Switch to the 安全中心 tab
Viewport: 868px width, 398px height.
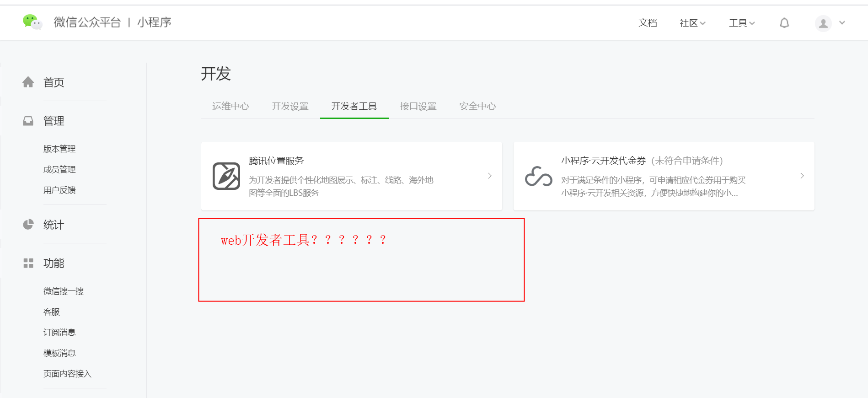coord(477,106)
